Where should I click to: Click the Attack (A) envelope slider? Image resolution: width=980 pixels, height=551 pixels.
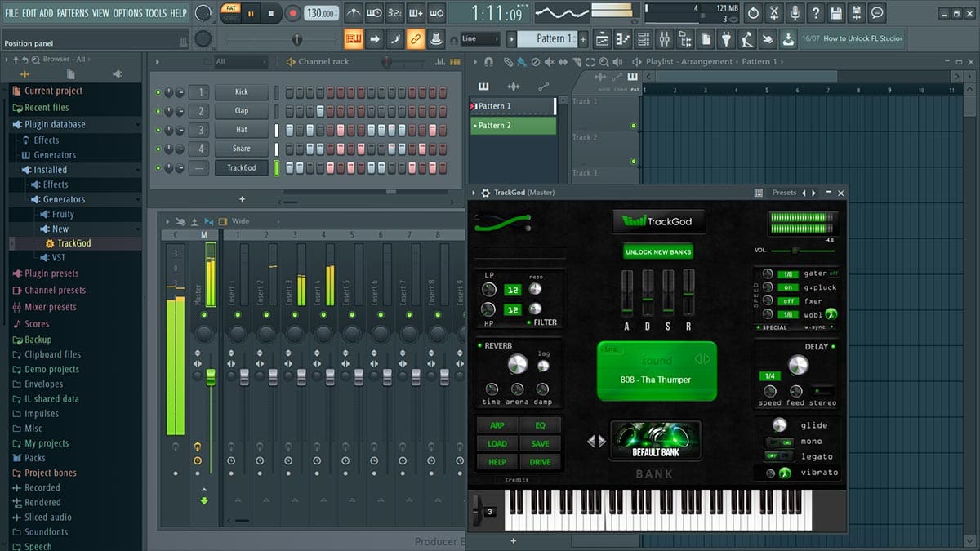point(627,294)
